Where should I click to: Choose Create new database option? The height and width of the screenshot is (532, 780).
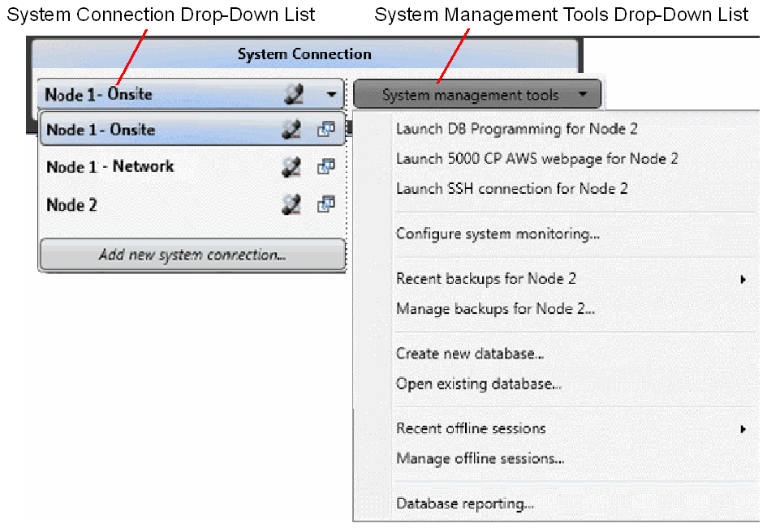click(x=470, y=354)
